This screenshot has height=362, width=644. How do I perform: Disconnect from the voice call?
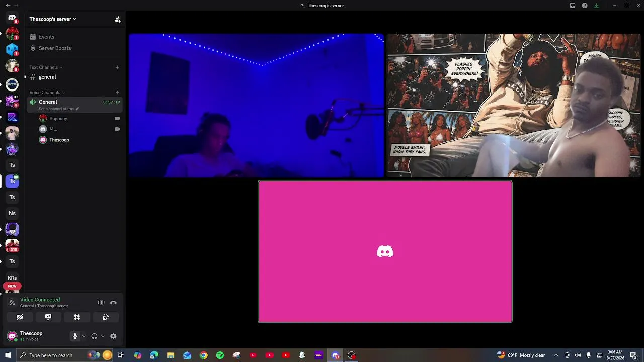click(113, 302)
